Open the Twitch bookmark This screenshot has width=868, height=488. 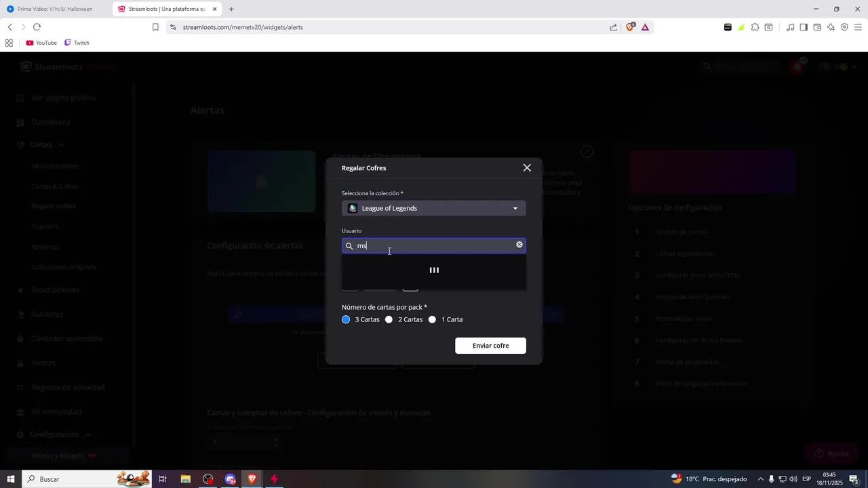pos(77,43)
